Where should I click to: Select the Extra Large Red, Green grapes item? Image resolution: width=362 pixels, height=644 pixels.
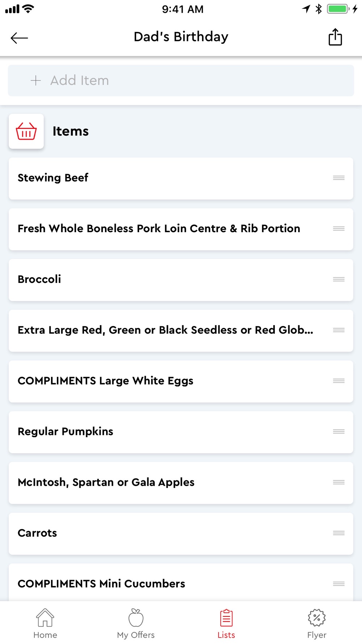pos(163,330)
